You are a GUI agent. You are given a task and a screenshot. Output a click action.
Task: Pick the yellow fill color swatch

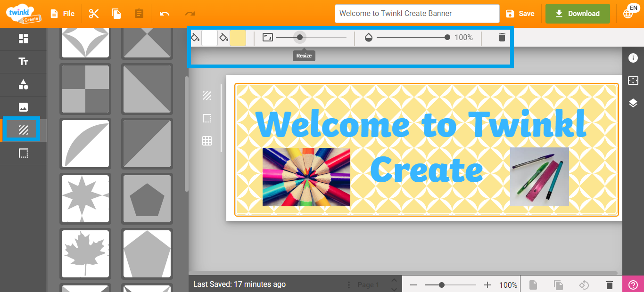point(238,38)
